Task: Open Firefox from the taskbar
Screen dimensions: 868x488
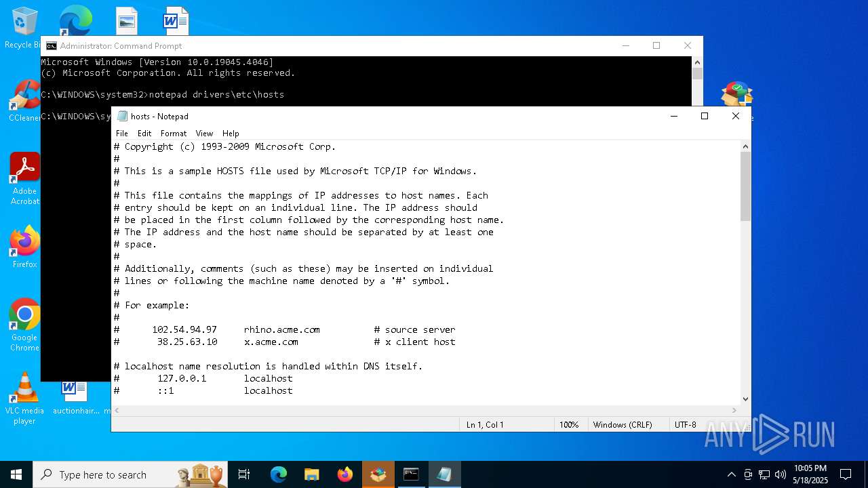Action: click(345, 474)
